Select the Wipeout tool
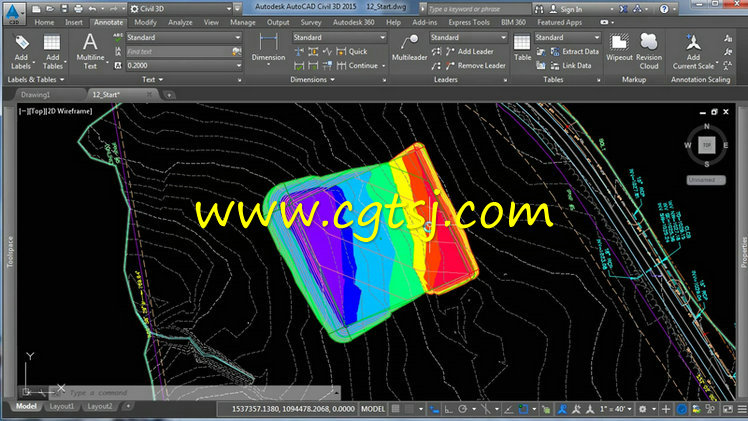This screenshot has height=421, width=748. [x=619, y=47]
